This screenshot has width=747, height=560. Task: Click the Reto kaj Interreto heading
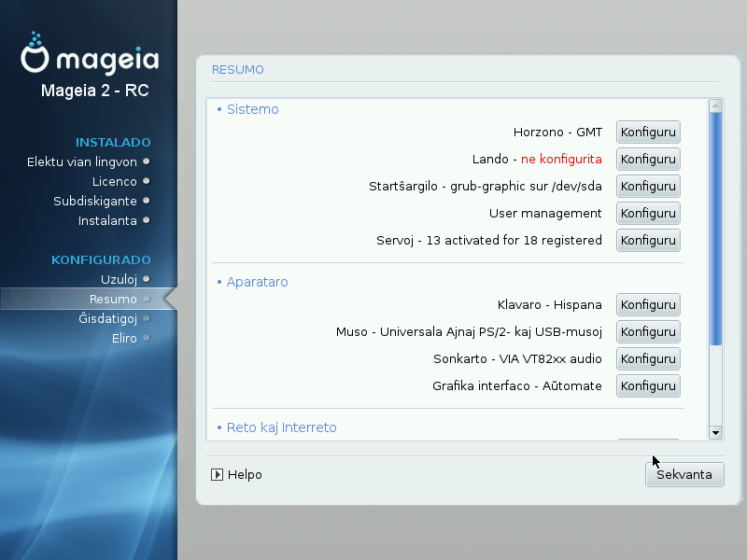282,427
